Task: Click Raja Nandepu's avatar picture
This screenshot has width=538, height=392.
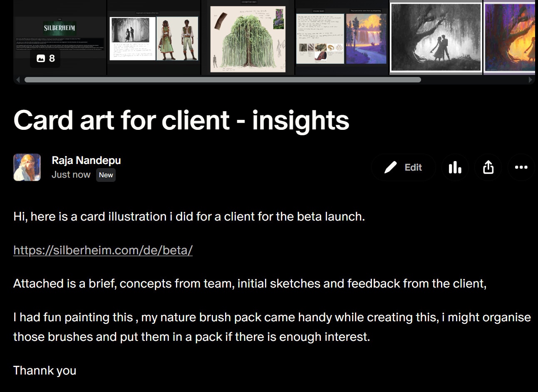Action: tap(27, 167)
